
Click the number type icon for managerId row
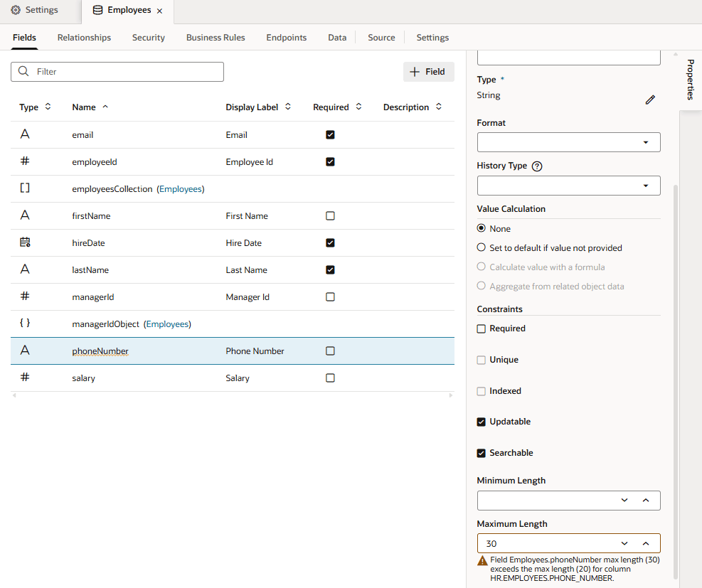[25, 296]
